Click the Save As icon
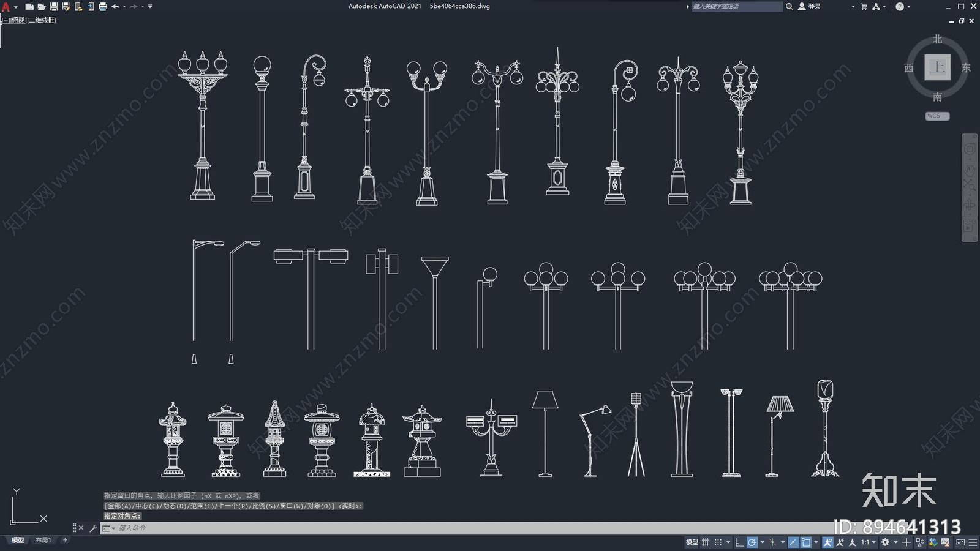The width and height of the screenshot is (980, 551). 66,7
